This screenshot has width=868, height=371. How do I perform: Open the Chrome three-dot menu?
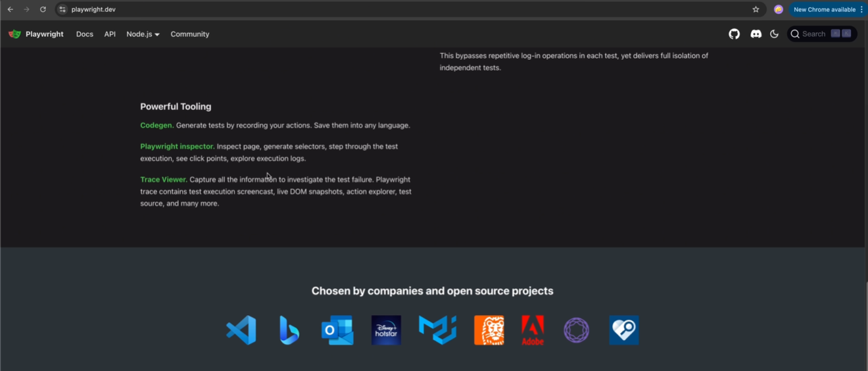coord(861,9)
